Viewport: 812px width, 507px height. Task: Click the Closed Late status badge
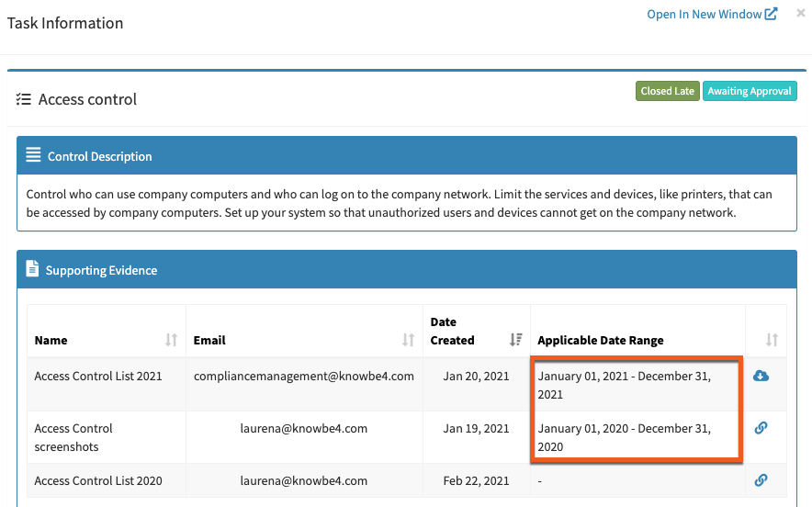click(667, 91)
